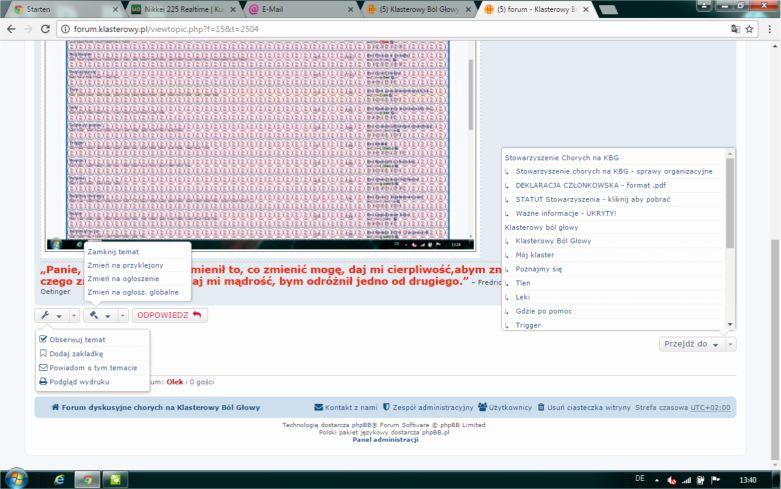
Task: Click the home icon of Forum dyskusyjne
Action: point(56,408)
